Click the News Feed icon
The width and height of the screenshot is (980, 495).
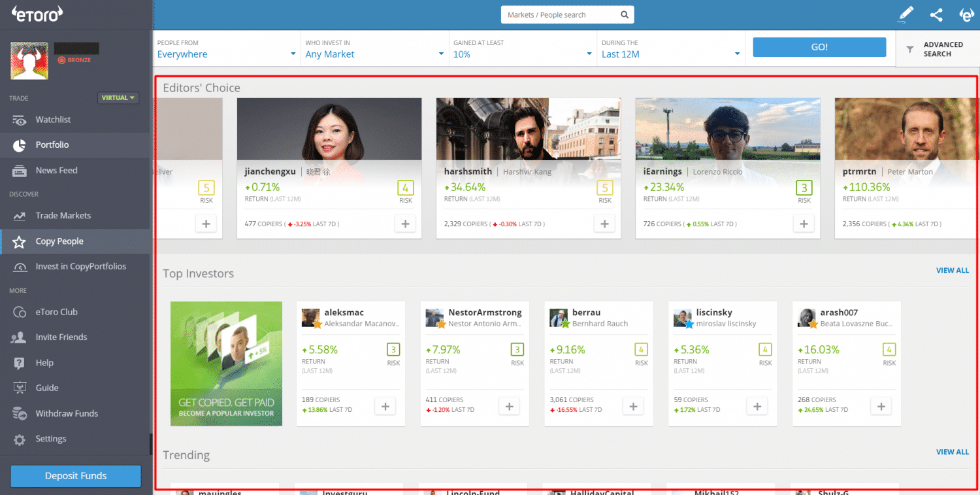tap(20, 171)
